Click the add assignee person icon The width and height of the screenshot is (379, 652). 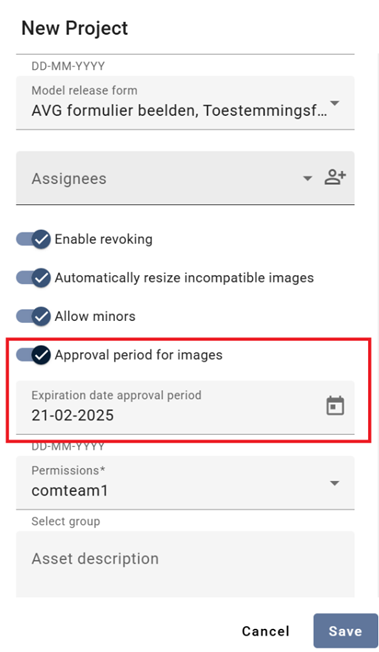pos(335,177)
